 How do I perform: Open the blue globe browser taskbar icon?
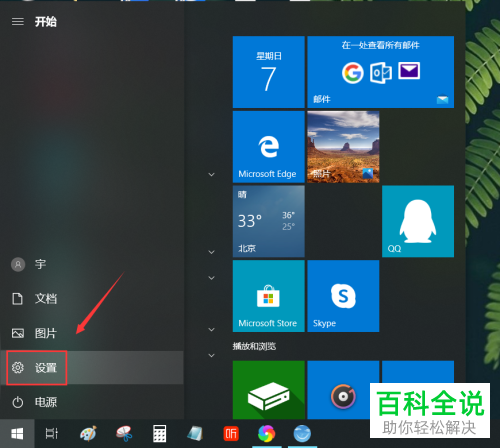click(302, 434)
